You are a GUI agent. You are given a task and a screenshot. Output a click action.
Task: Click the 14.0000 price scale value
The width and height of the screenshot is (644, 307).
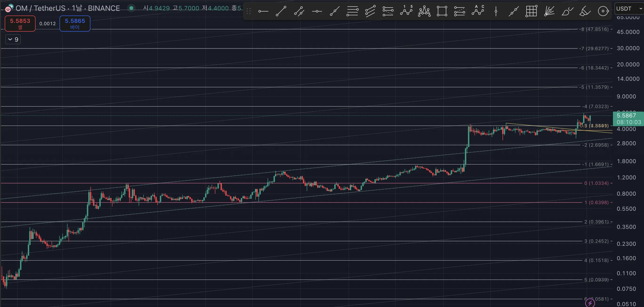tap(628, 79)
